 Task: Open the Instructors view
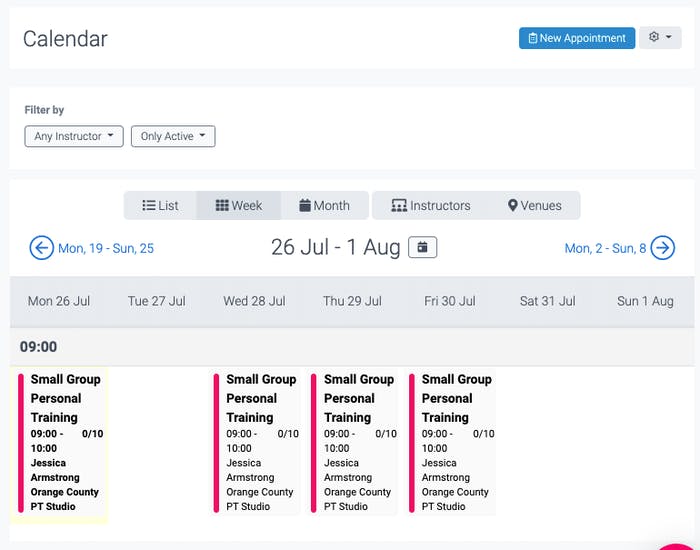pyautogui.click(x=430, y=206)
